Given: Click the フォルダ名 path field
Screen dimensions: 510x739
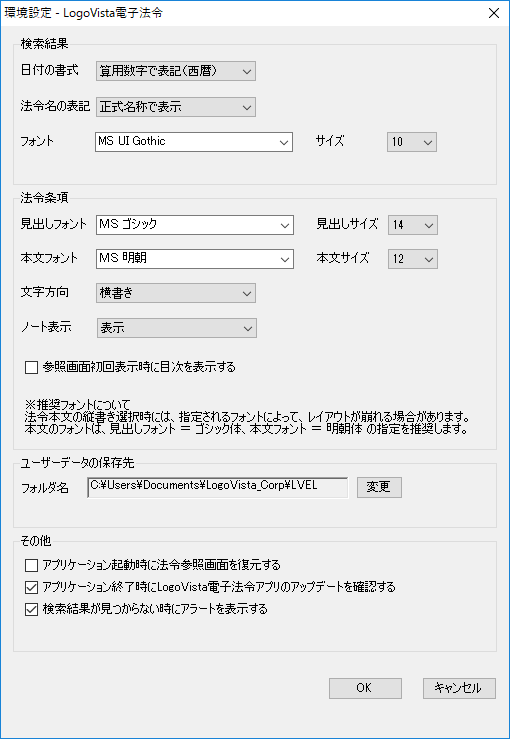Looking at the screenshot, I should pos(218,487).
